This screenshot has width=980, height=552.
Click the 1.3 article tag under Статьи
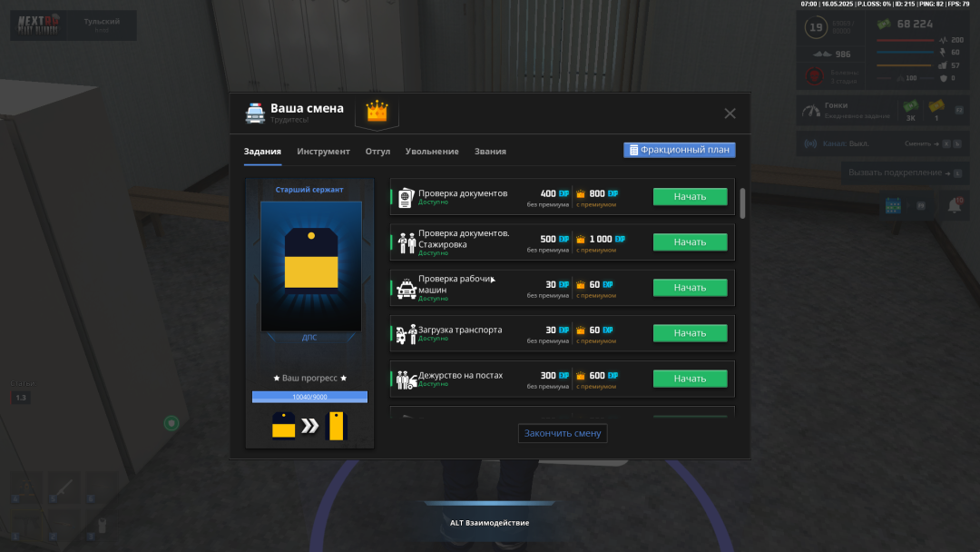coord(21,398)
